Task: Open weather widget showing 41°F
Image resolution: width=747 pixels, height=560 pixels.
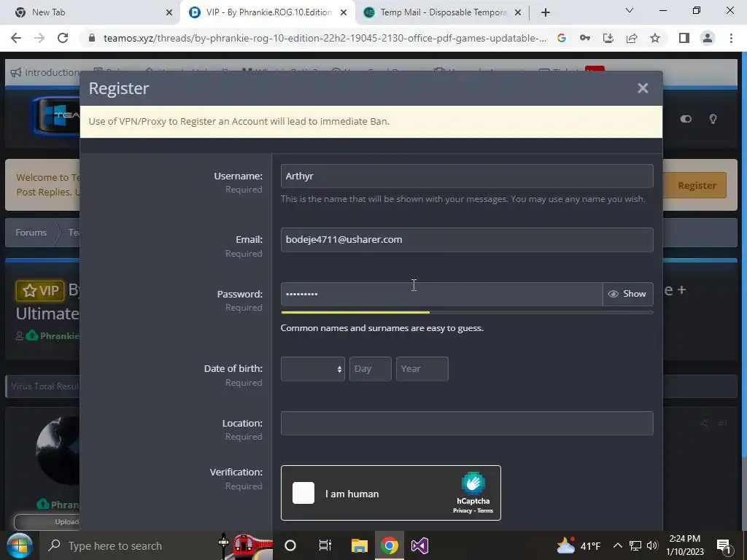Action: [578, 545]
